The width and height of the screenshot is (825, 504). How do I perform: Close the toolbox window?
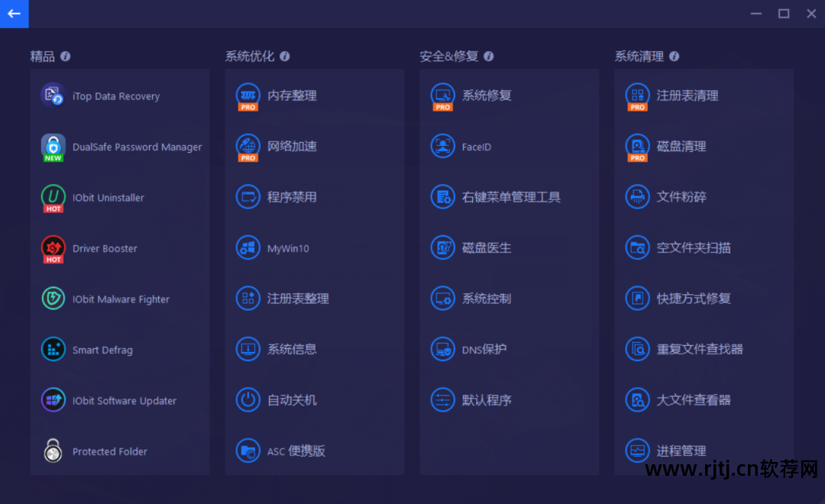coord(811,14)
